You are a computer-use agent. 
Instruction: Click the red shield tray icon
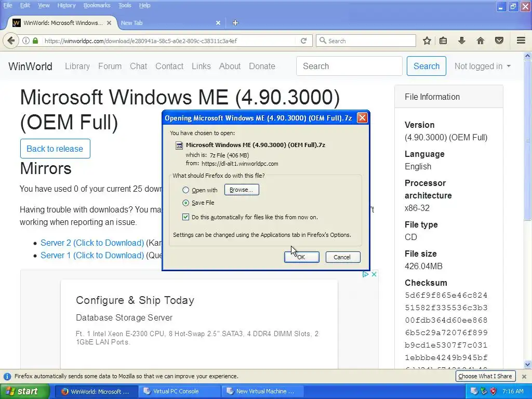coord(493,391)
